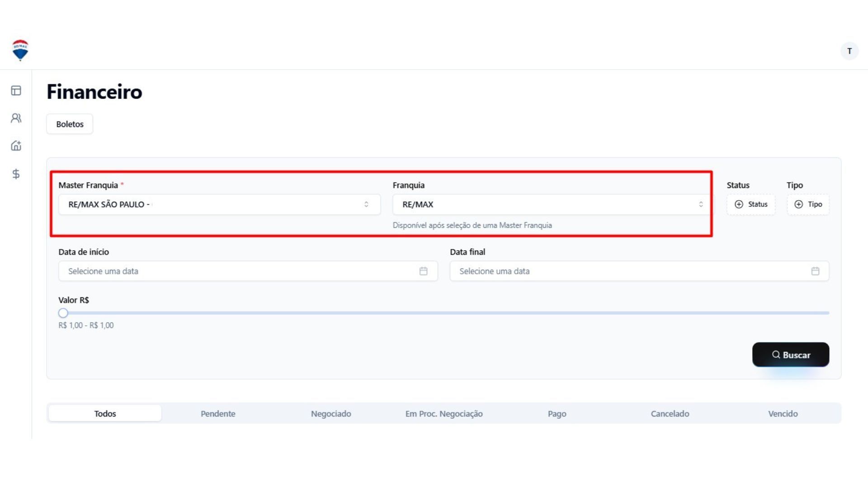Open user avatar 'T' menu
868x488 pixels.
[x=849, y=51]
